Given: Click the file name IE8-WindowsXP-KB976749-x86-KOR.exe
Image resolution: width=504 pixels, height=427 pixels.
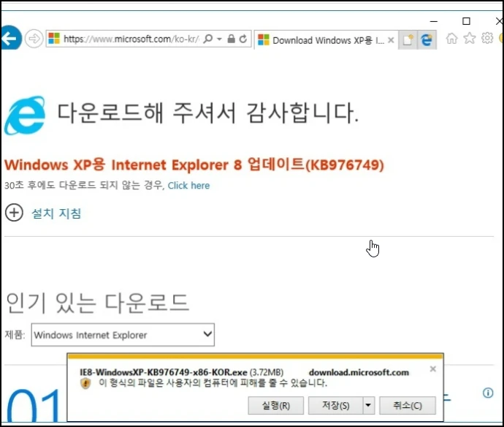Looking at the screenshot, I should 164,372.
